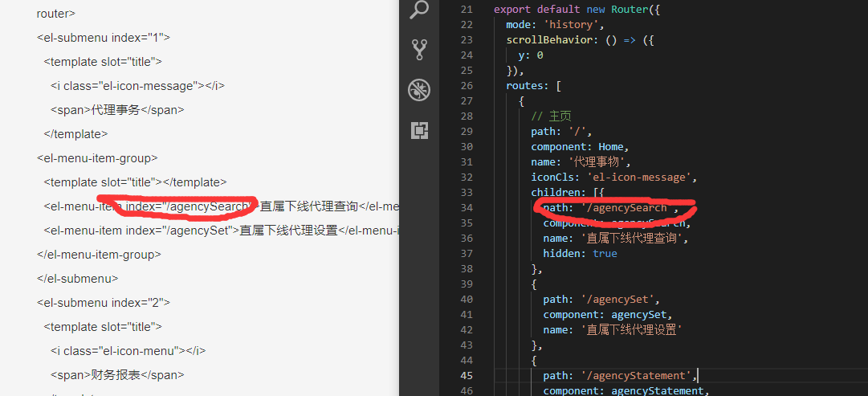Image resolution: width=868 pixels, height=396 pixels.
Task: Click '<el-submenu index="1">' in left document
Action: point(104,38)
